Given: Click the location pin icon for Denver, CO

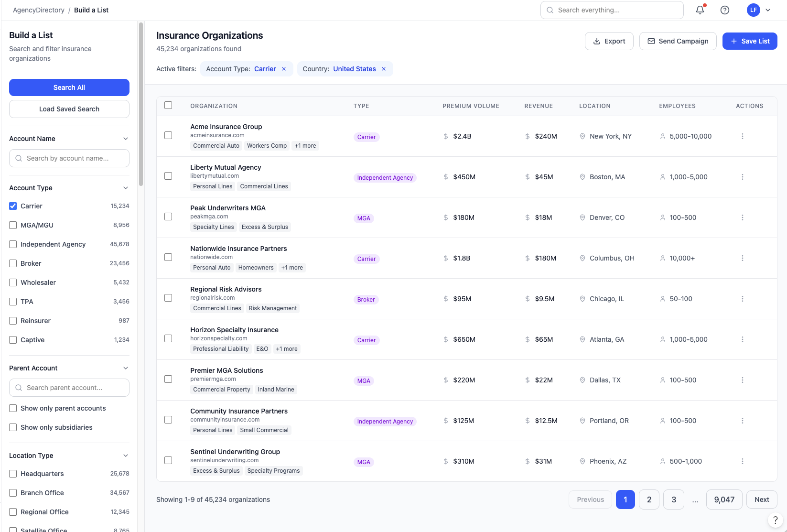Looking at the screenshot, I should tap(582, 217).
